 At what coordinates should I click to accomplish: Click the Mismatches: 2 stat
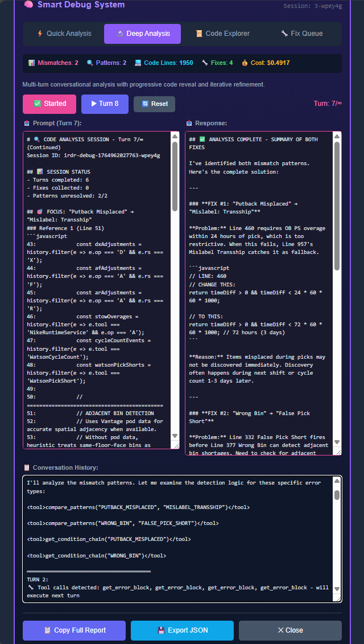pos(53,63)
